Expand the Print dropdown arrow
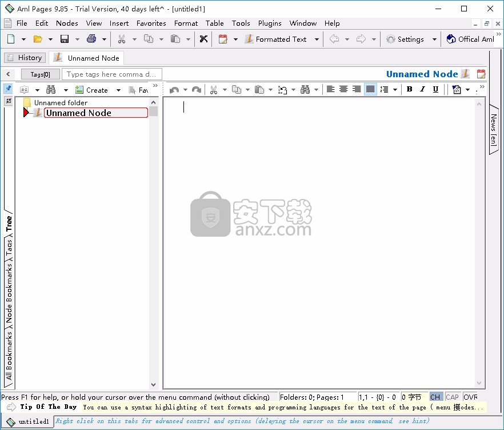The height and width of the screenshot is (430, 504). tap(104, 39)
